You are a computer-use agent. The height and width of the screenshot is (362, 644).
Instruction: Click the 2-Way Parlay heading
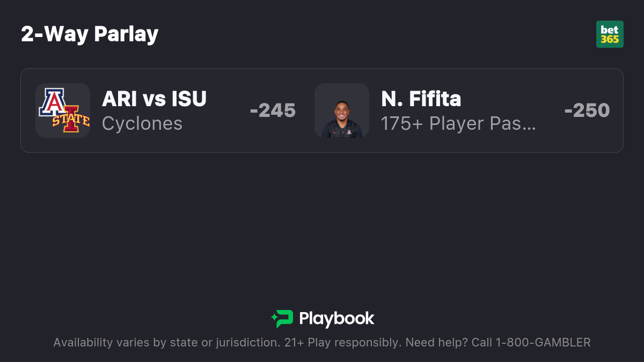pyautogui.click(x=90, y=34)
